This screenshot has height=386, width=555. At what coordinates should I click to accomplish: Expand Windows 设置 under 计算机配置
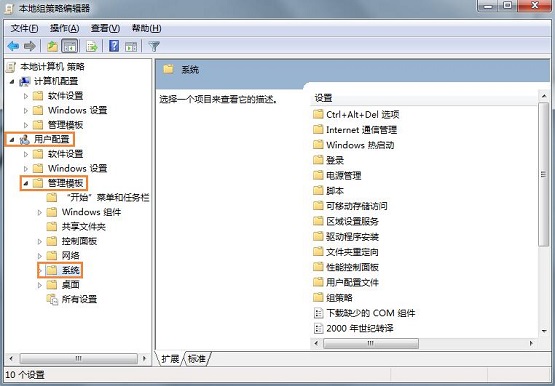pyautogui.click(x=25, y=111)
